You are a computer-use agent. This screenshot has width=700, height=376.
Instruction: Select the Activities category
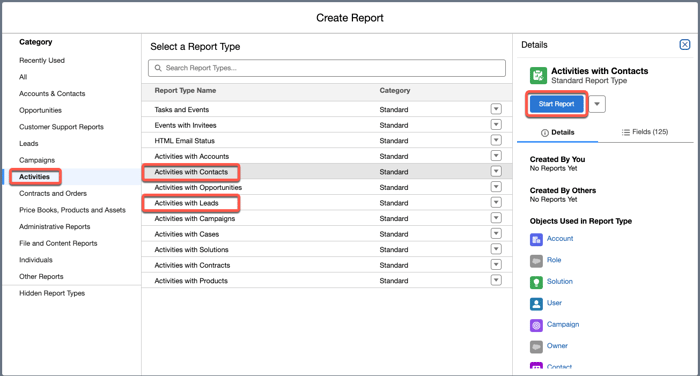click(34, 177)
